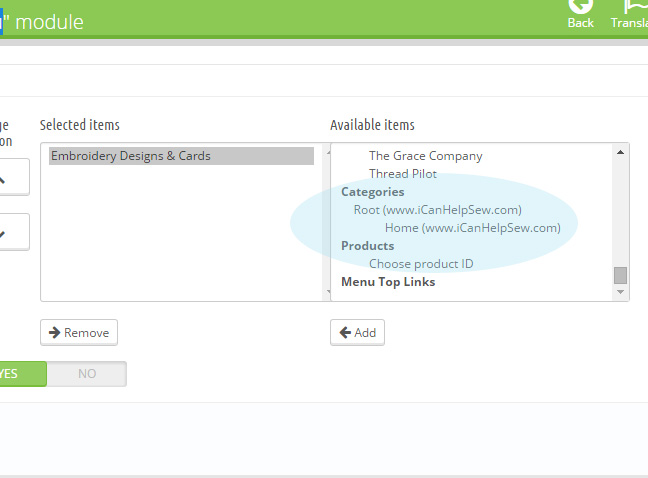
Task: Select Embroidery Designs & Cards in Selected items
Action: pyautogui.click(x=181, y=156)
